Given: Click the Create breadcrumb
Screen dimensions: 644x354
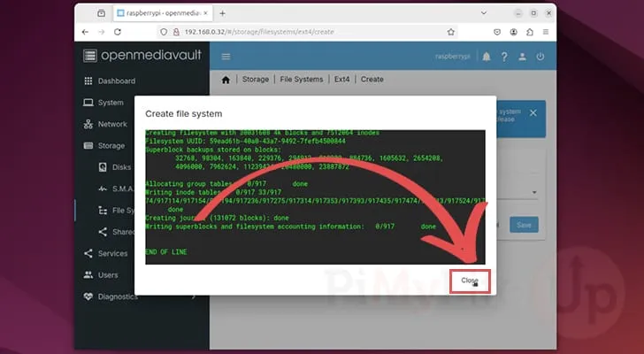Looking at the screenshot, I should point(372,80).
